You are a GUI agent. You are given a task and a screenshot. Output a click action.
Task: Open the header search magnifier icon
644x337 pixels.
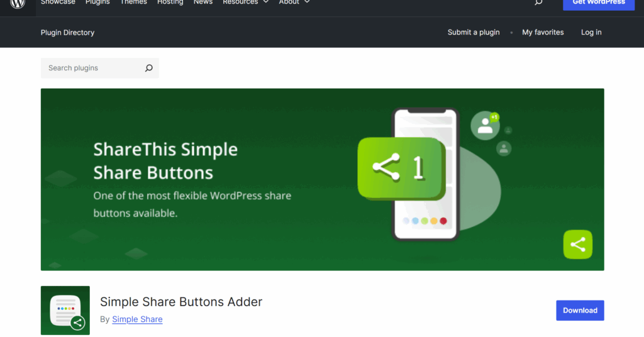(538, 2)
